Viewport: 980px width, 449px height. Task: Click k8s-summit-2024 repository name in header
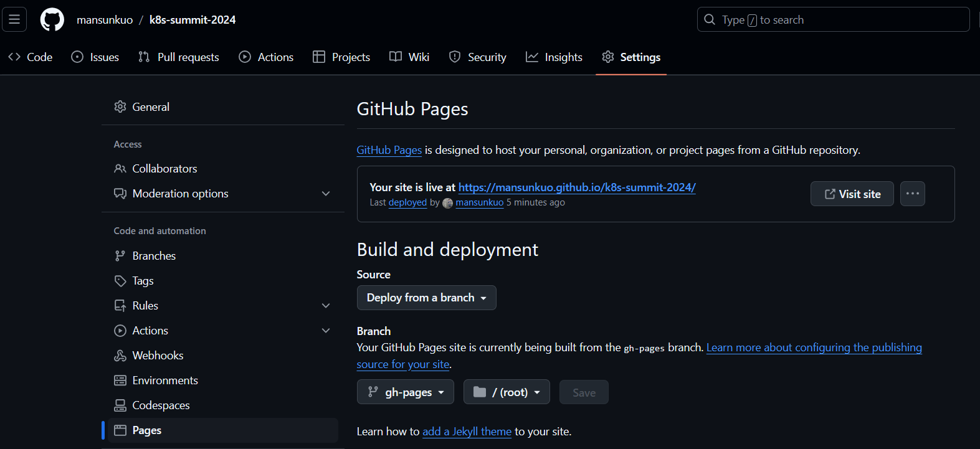coord(193,20)
